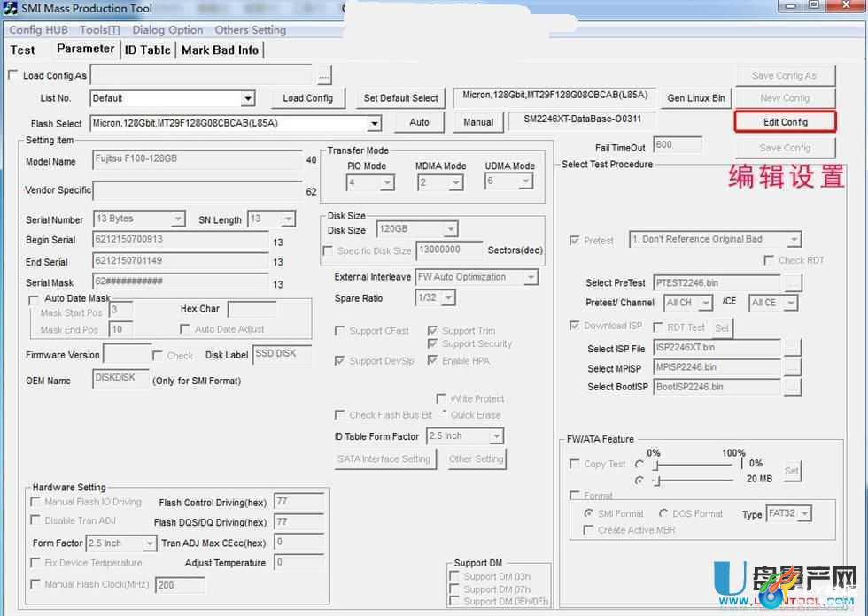
Task: Open the UDMA Mode dropdown
Action: [x=526, y=181]
